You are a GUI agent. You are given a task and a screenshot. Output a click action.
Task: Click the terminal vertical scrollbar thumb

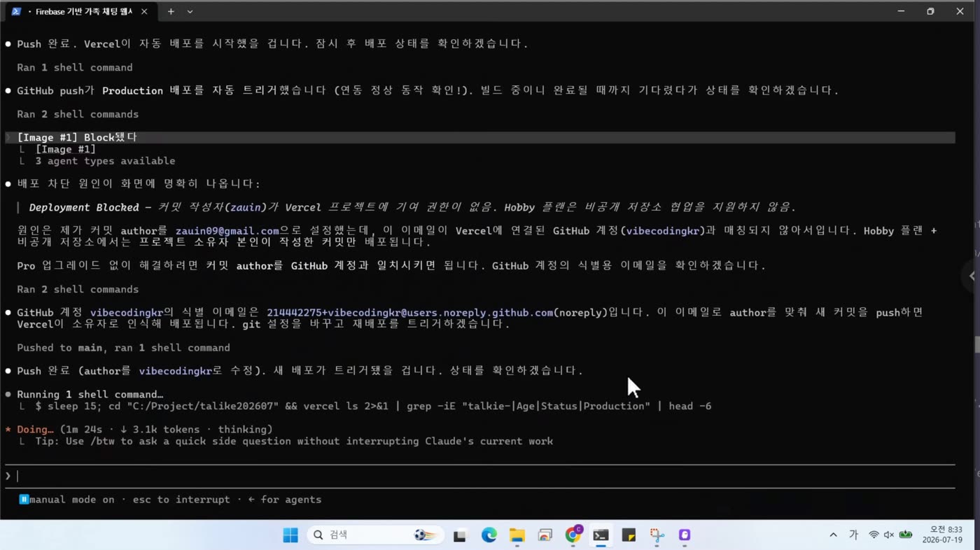point(977,346)
